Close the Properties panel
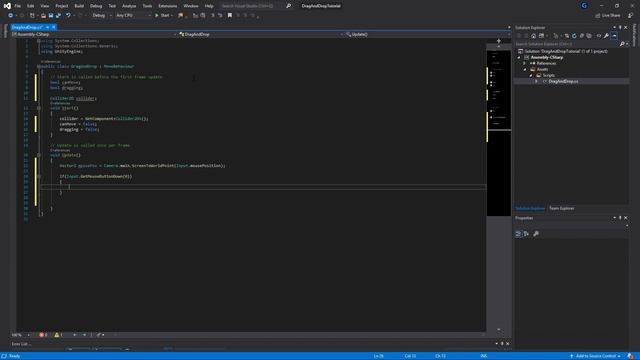This screenshot has width=640, height=360. pos(626,218)
